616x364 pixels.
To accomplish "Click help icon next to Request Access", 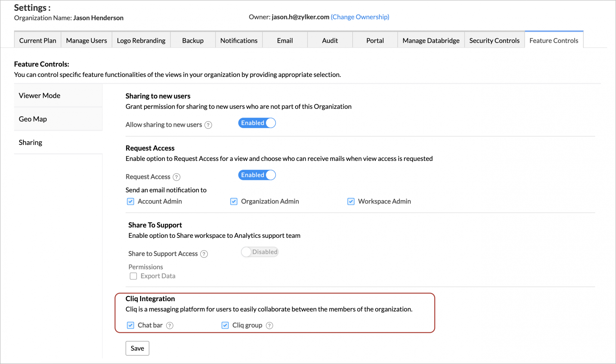I will pos(176,177).
